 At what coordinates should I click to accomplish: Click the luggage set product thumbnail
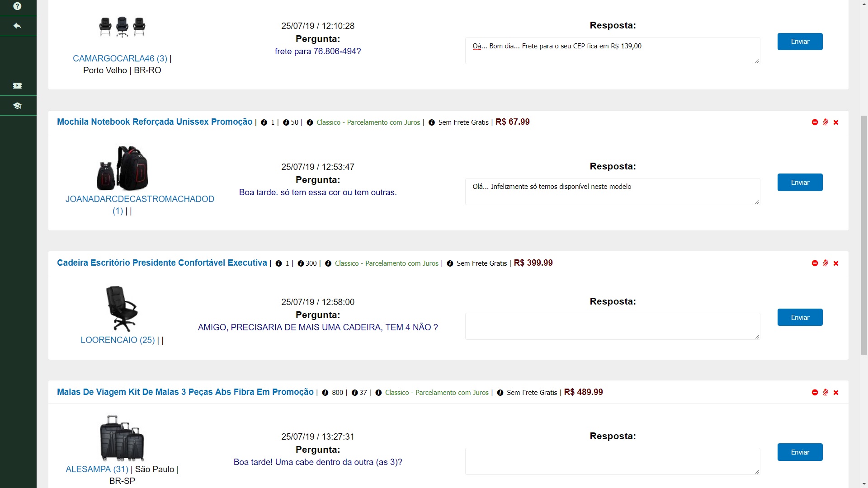(x=122, y=438)
